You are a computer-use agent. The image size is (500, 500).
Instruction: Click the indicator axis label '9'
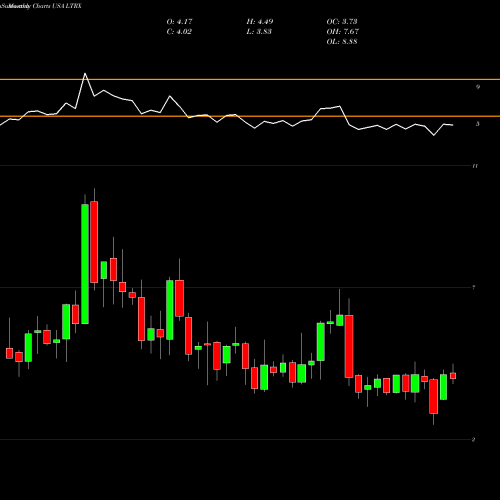(478, 87)
